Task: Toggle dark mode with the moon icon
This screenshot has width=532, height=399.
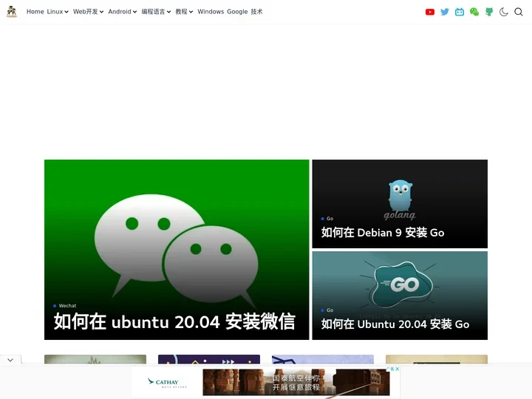Action: 503,12
